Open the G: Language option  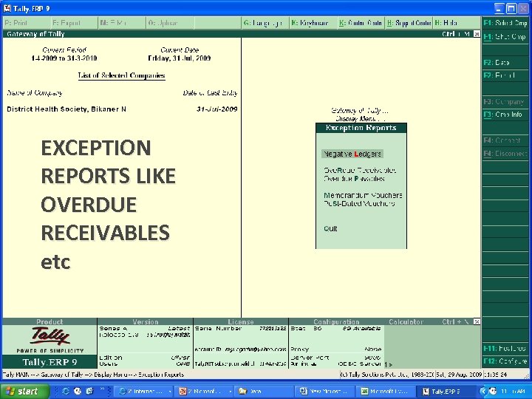pyautogui.click(x=265, y=23)
